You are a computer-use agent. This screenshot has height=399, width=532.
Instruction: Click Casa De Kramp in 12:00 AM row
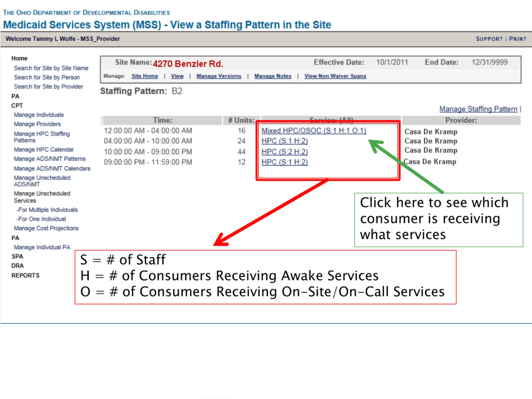pyautogui.click(x=431, y=132)
